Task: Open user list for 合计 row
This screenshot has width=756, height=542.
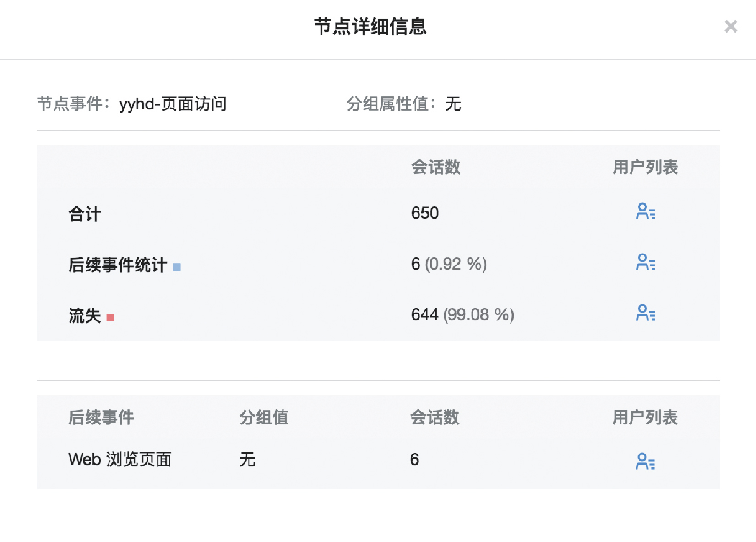Action: pyautogui.click(x=646, y=211)
